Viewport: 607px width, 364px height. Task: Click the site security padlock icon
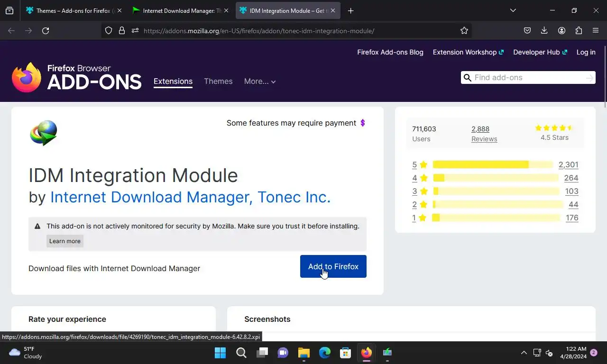pos(122,31)
